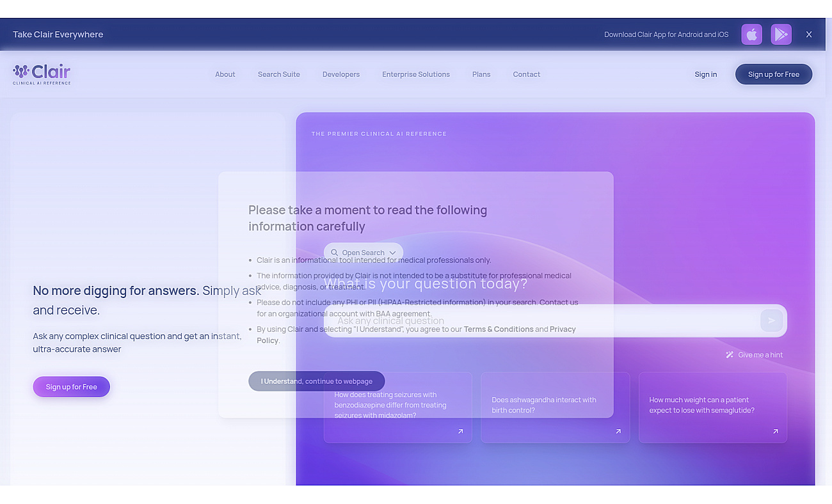
Task: Open the Privacy Policy link
Action: pos(416,335)
